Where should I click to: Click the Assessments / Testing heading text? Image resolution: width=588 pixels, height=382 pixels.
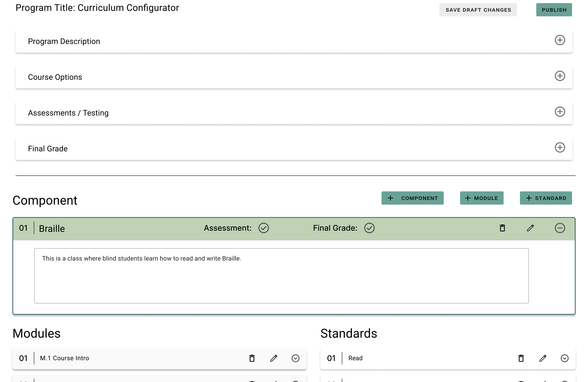tap(68, 113)
